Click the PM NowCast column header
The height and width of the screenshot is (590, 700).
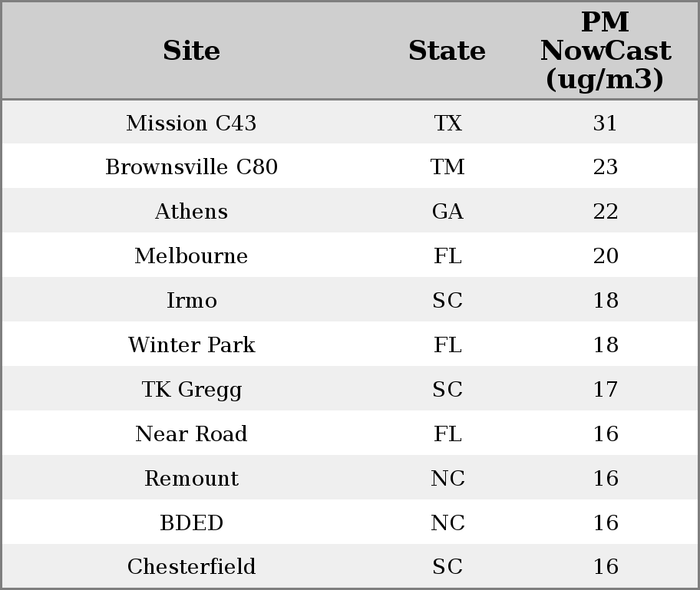pos(605,51)
